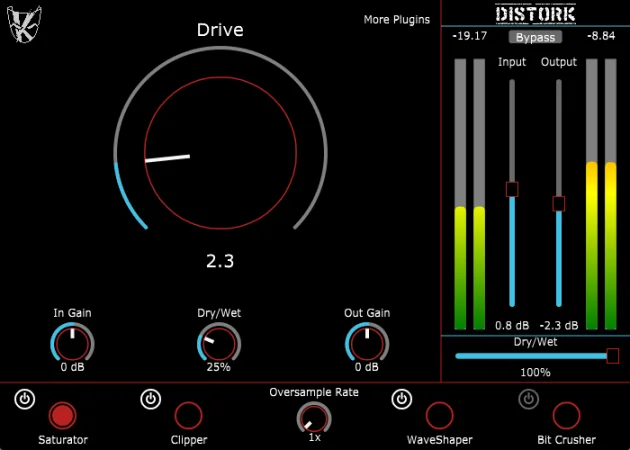Select the WaveShaper circle button
The image size is (630, 450).
pyautogui.click(x=440, y=415)
